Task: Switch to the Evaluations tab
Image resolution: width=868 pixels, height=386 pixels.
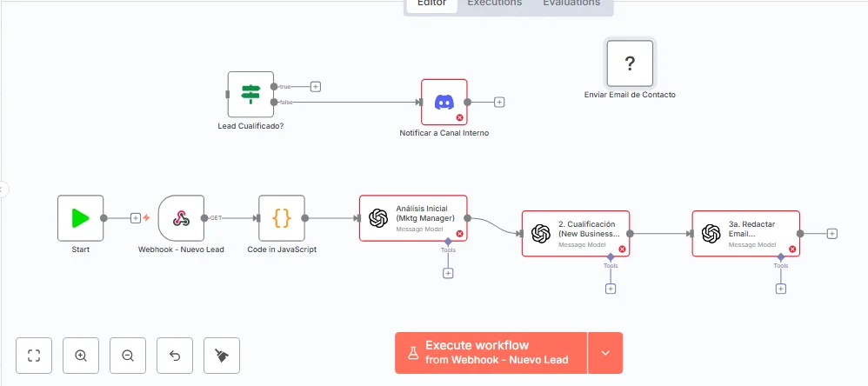Action: [x=571, y=3]
